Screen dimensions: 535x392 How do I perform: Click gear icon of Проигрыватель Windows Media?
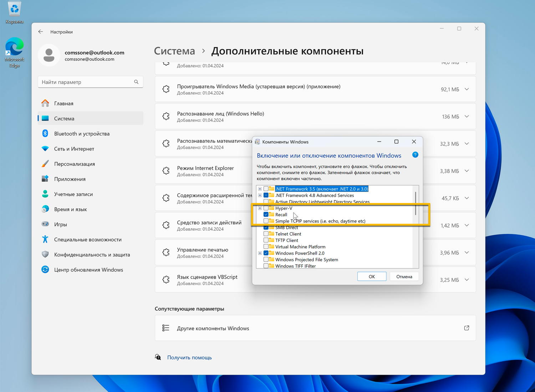point(166,89)
